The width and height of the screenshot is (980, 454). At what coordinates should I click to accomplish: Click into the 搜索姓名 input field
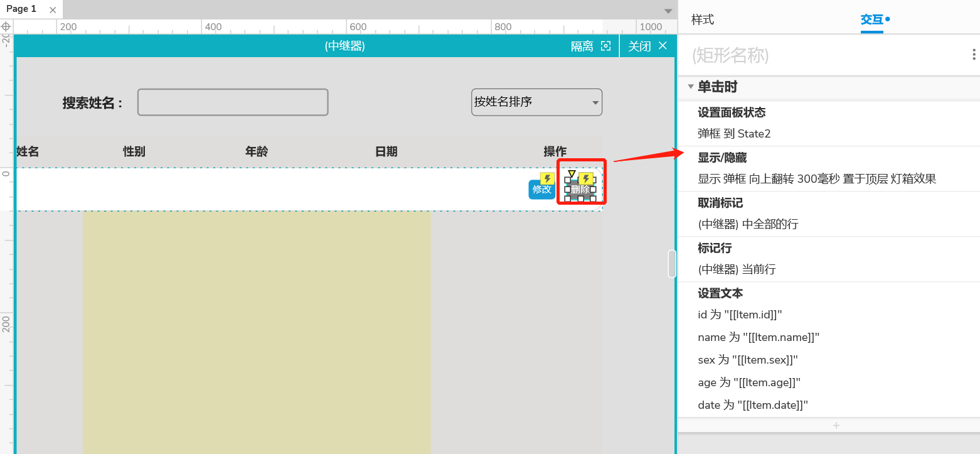(233, 102)
